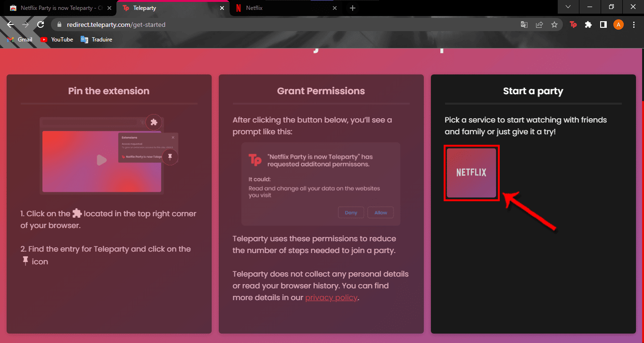Open the Teleparty Tp extension icon

573,24
